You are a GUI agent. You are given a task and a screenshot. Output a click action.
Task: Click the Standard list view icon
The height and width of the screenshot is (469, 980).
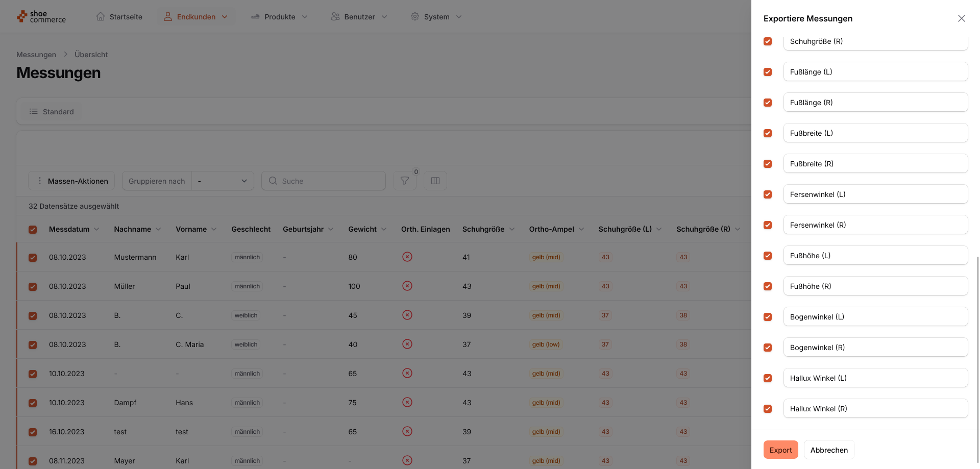click(x=34, y=111)
